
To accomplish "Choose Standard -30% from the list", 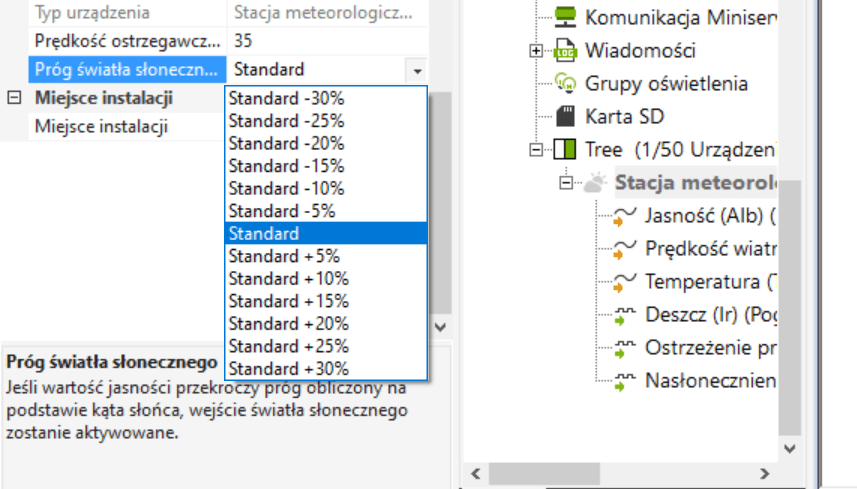I will tap(286, 98).
